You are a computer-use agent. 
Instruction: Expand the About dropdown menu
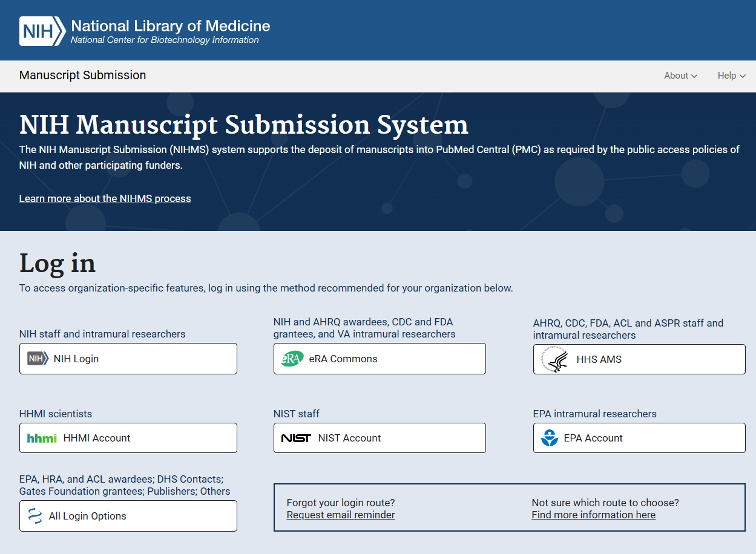[681, 76]
